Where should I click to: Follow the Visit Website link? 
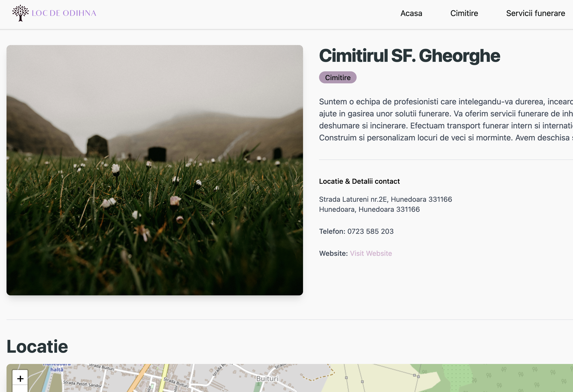(x=371, y=253)
